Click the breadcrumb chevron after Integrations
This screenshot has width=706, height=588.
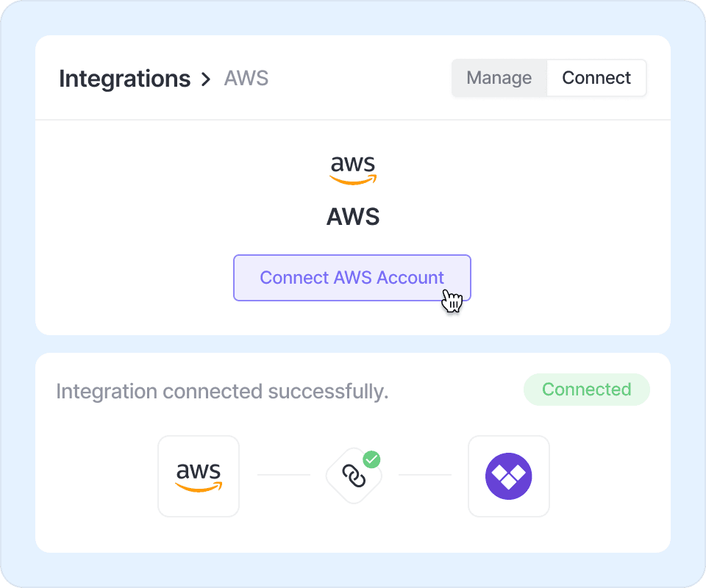point(206,79)
